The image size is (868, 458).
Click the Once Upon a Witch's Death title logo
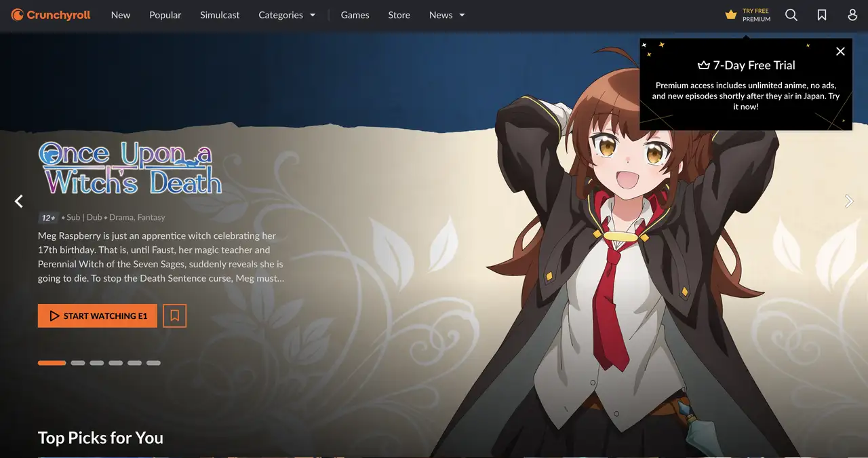130,168
